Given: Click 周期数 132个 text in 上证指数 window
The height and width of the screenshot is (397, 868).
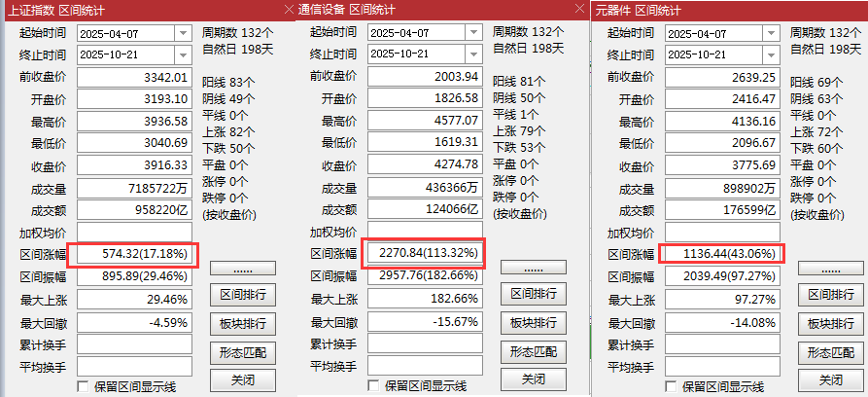Looking at the screenshot, I should 238,32.
